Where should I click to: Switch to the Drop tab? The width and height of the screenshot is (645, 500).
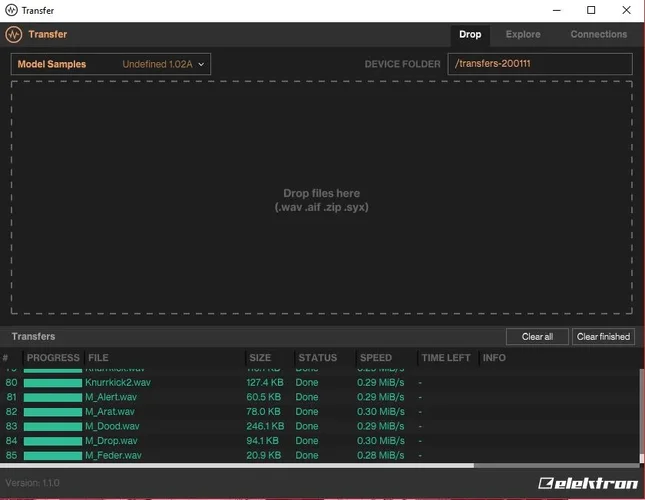470,35
